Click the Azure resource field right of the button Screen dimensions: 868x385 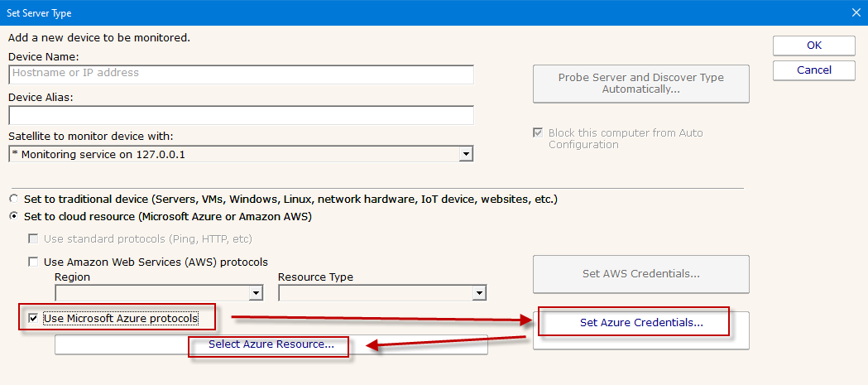(x=418, y=345)
